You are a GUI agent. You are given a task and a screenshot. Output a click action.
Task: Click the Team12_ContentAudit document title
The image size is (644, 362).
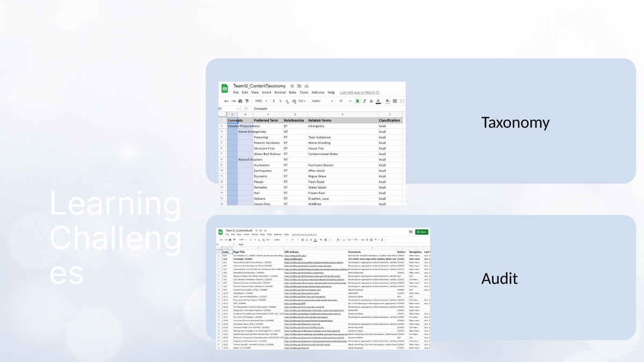(x=239, y=230)
